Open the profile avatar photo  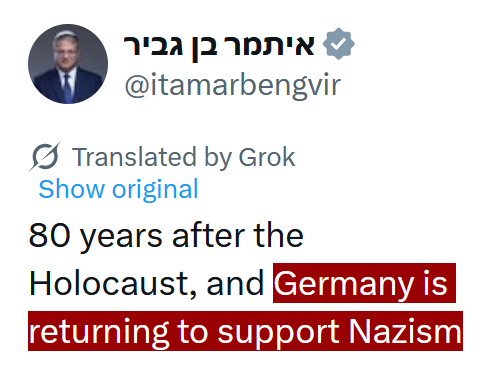pos(68,64)
